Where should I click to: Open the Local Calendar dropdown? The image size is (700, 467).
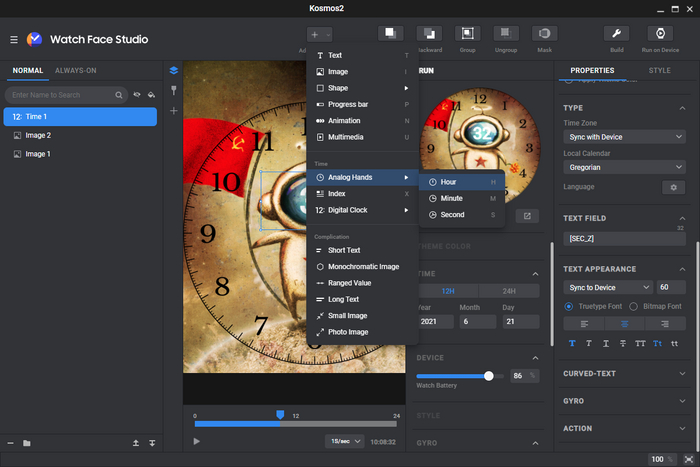(623, 168)
